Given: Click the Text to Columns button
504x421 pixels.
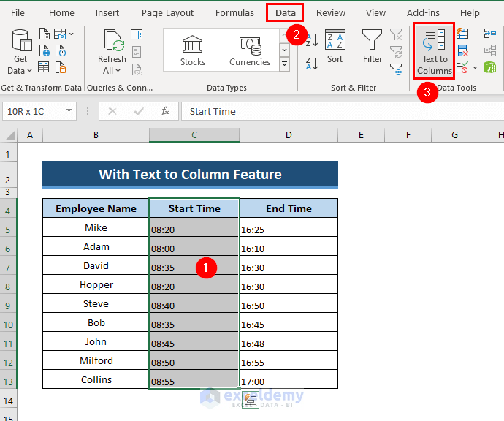Looking at the screenshot, I should tap(435, 50).
